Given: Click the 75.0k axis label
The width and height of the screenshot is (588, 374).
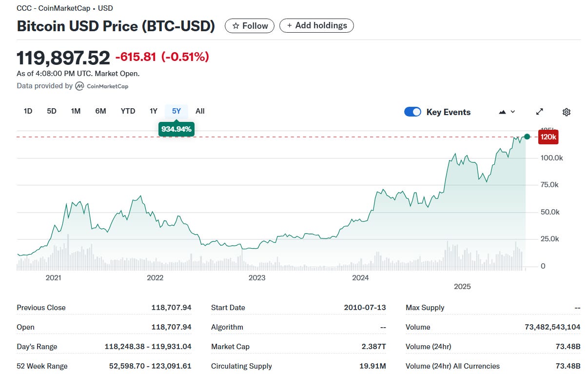Looking at the screenshot, I should tap(549, 185).
